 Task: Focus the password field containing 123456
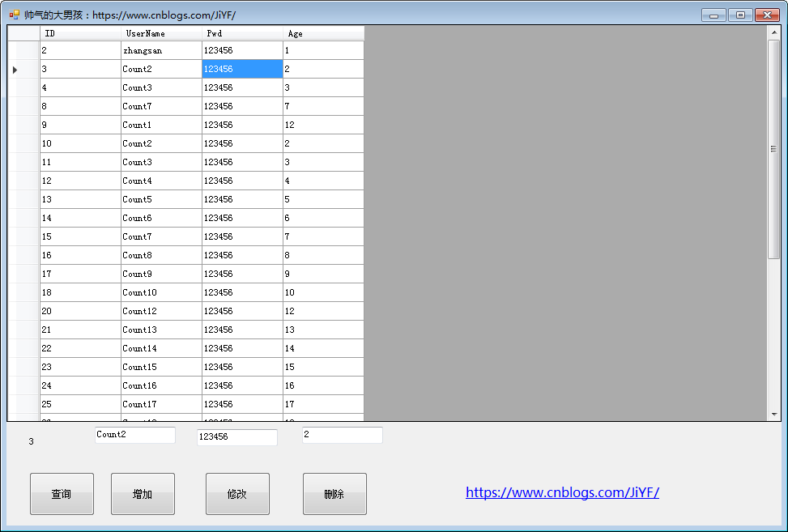[237, 437]
